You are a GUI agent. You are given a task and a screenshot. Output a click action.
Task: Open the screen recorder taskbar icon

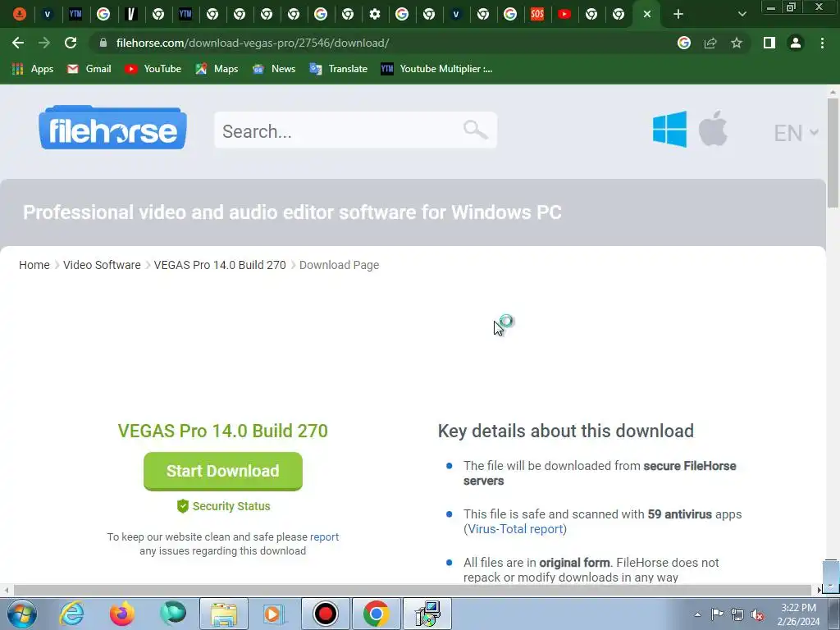coord(325,614)
